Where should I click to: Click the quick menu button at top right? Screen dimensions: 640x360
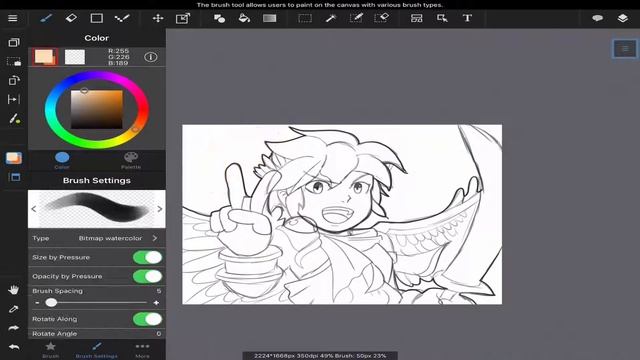[624, 49]
